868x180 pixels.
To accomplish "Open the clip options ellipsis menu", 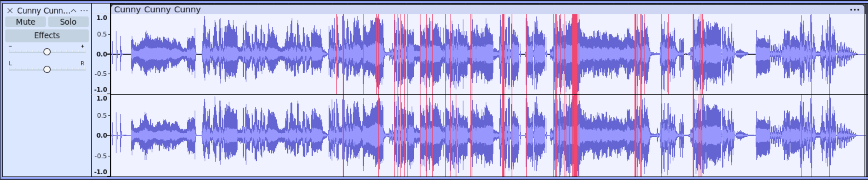I will pos(854,10).
